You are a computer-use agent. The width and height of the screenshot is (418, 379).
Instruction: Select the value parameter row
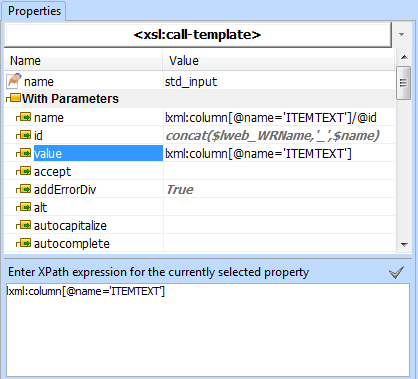pyautogui.click(x=200, y=153)
